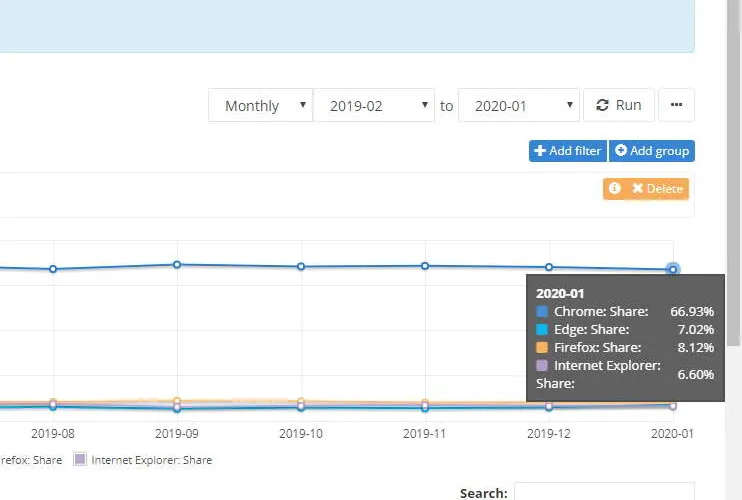Click Chrome data point at 2019-11
This screenshot has height=500, width=742.
425,265
